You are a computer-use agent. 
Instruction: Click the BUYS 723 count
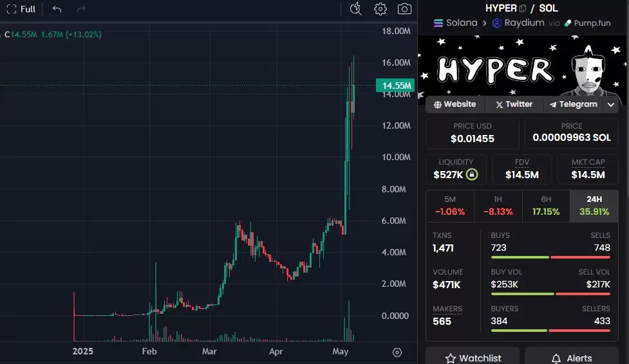tap(498, 248)
